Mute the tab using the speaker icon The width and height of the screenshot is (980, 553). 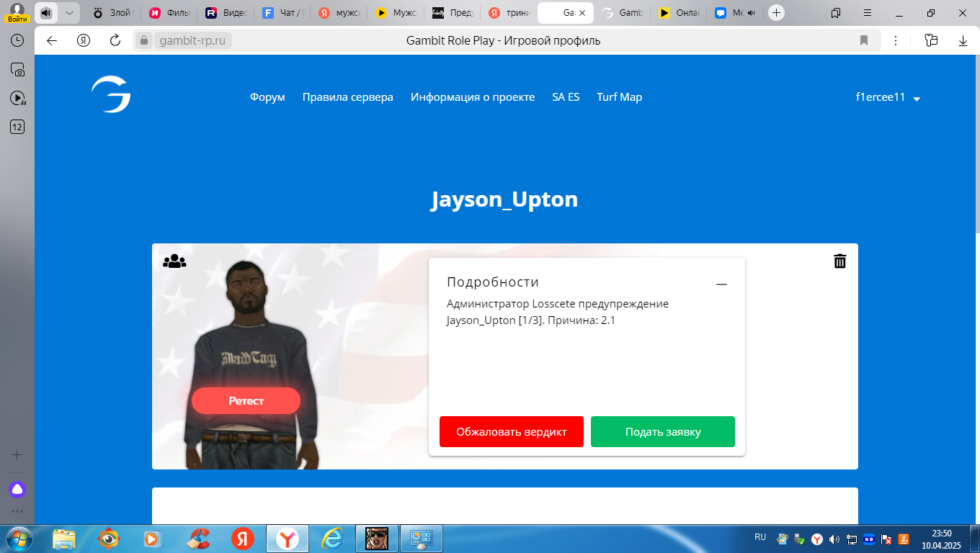tap(46, 13)
